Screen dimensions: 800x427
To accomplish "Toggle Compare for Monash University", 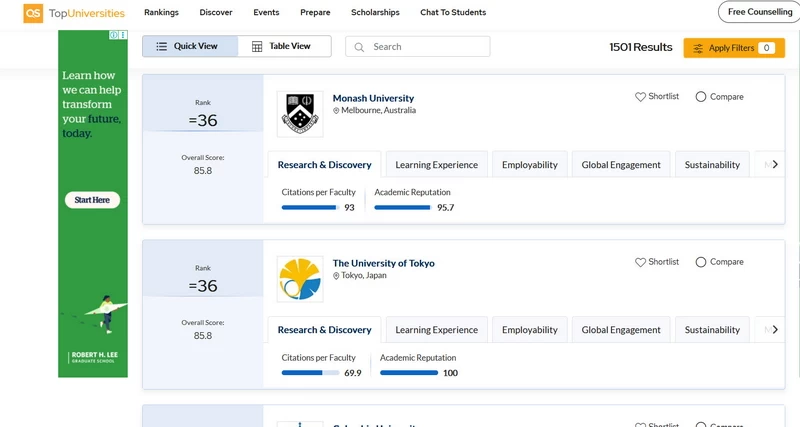I will tap(700, 97).
